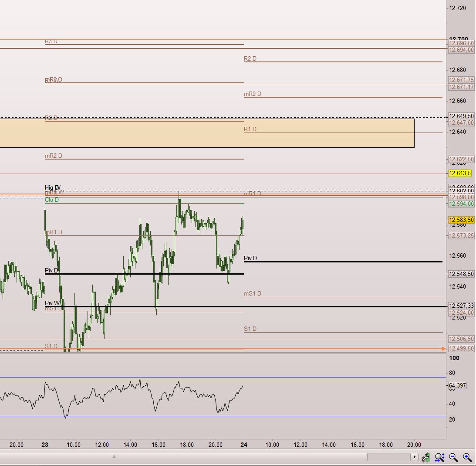This screenshot has height=466, width=476.
Task: Open chart settings wrench-candlestick icon
Action: coord(425,457)
